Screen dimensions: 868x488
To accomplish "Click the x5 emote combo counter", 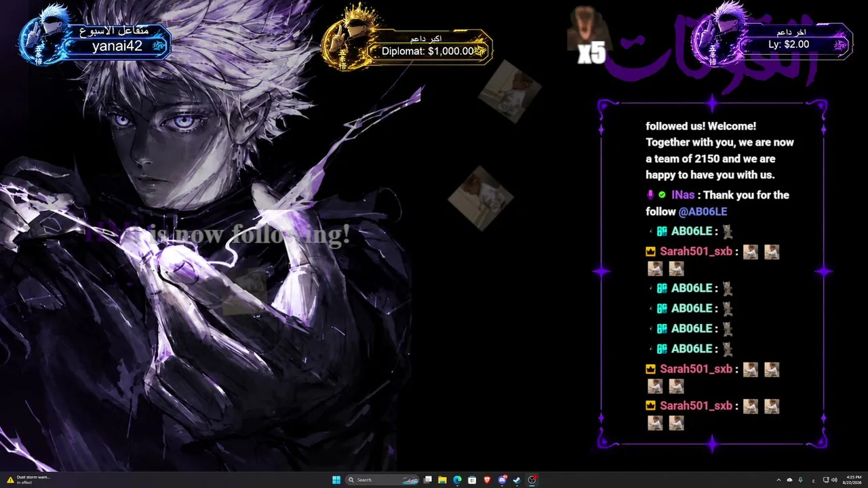I will point(592,54).
